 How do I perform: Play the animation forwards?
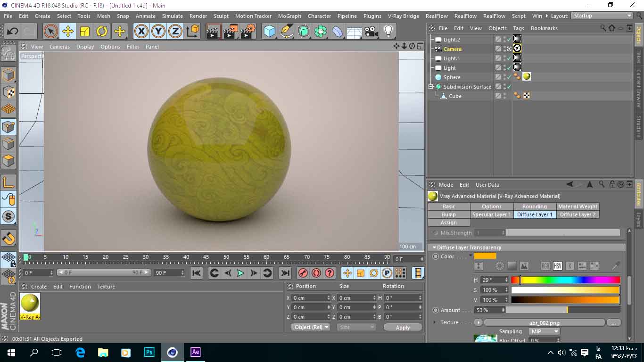[240, 273]
